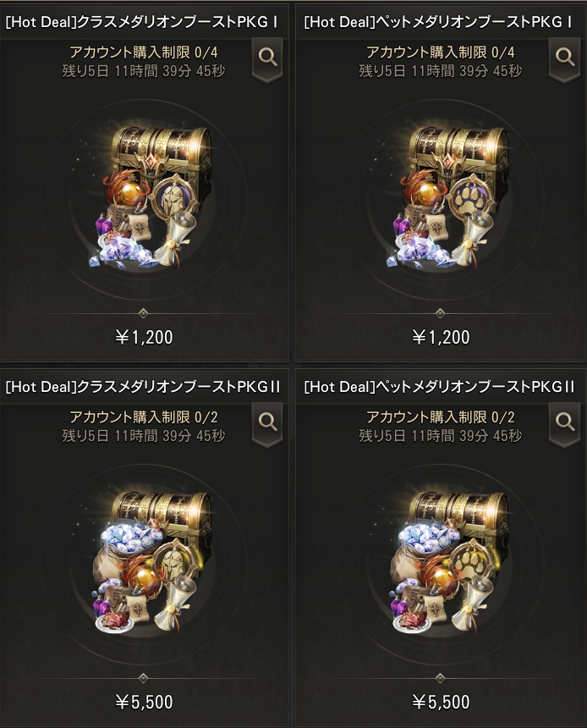Open magnifier on クラスメダリオンブーストPKG I
Image resolution: width=587 pixels, height=728 pixels.
pos(267,58)
